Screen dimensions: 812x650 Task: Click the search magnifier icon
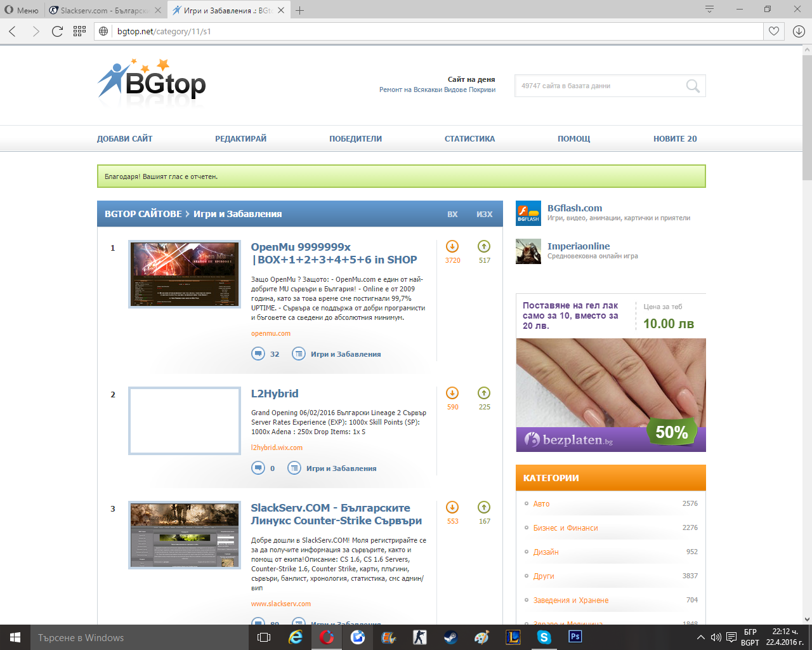(693, 86)
